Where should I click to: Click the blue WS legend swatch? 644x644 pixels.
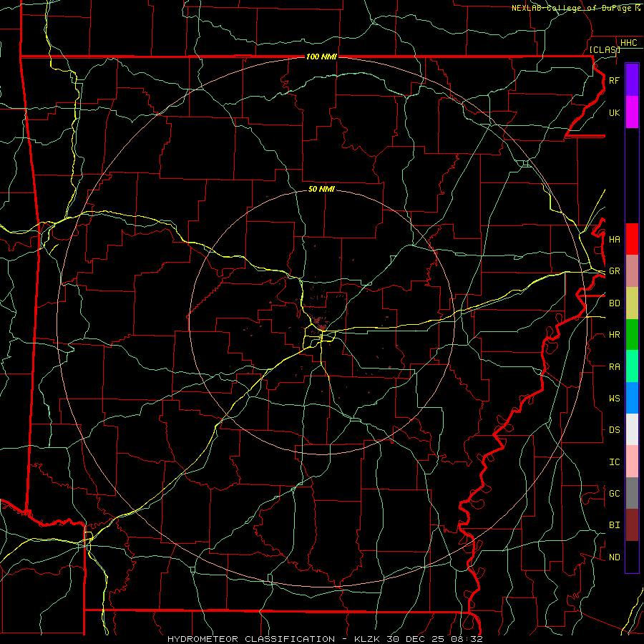pos(632,398)
